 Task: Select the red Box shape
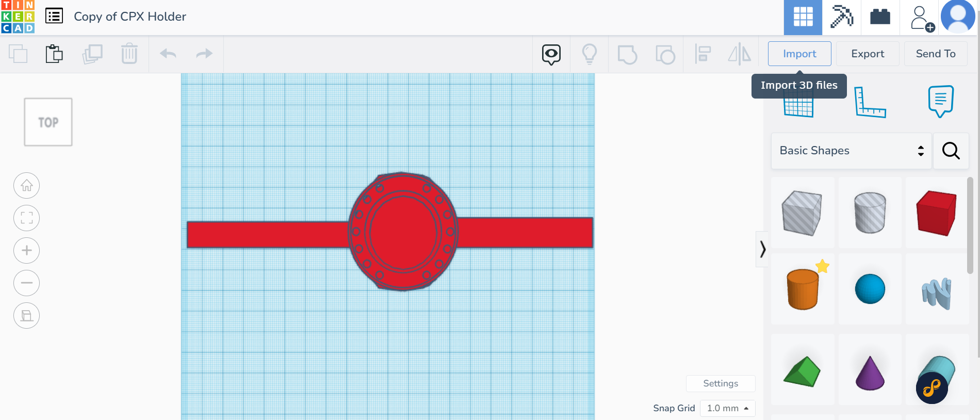tap(937, 213)
